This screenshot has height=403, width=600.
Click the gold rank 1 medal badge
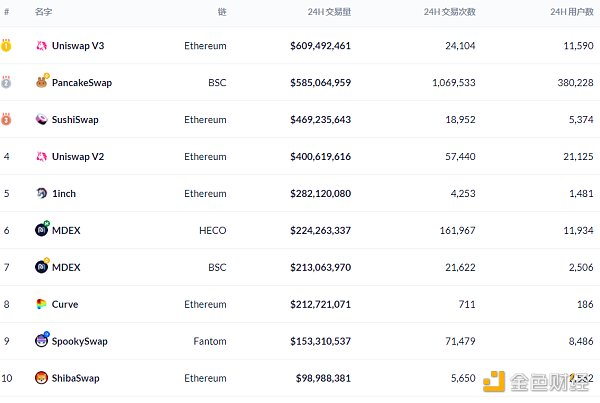pyautogui.click(x=6, y=46)
